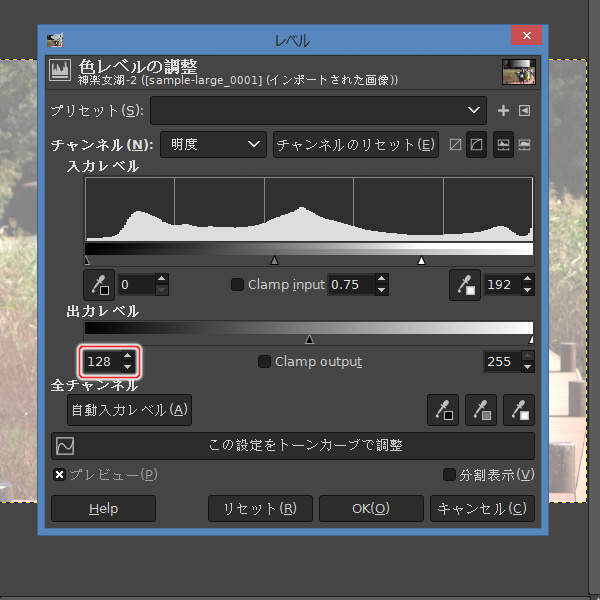The width and height of the screenshot is (600, 600).
Task: Click high input value field 192
Action: [504, 285]
